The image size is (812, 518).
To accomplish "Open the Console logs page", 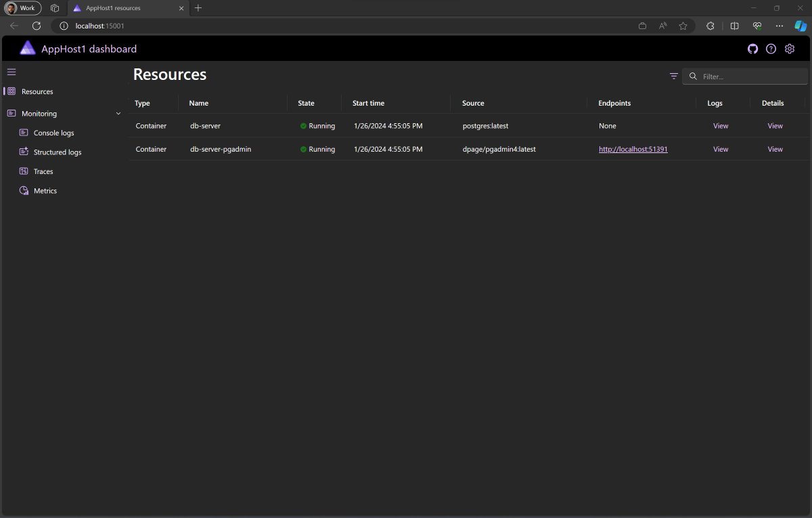I will [54, 133].
